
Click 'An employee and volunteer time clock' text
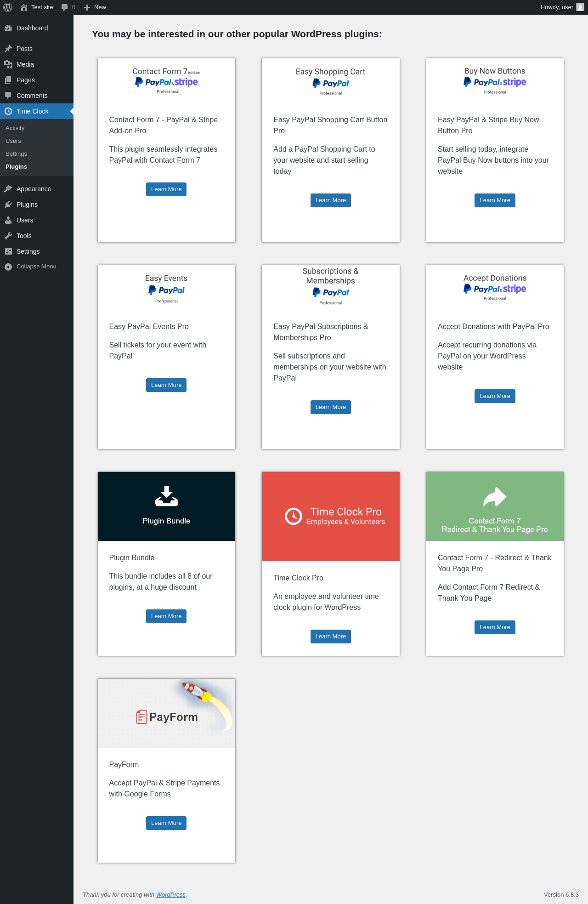pyautogui.click(x=326, y=602)
